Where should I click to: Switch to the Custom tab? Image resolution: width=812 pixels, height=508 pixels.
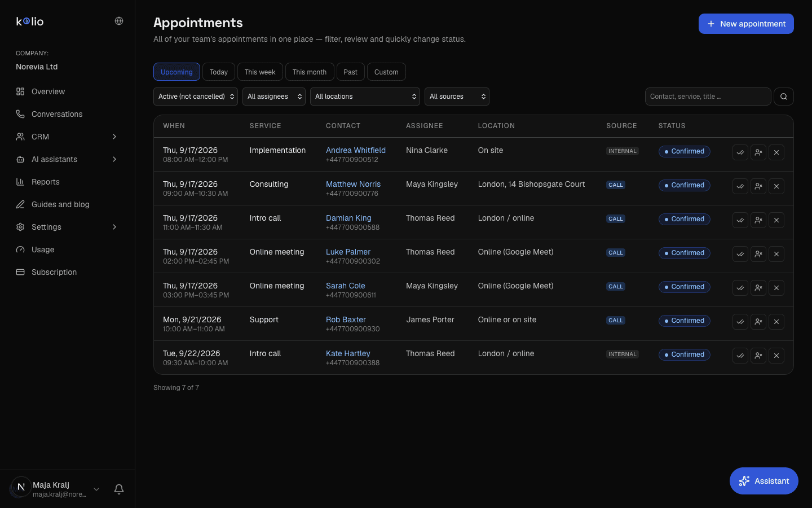pos(386,72)
